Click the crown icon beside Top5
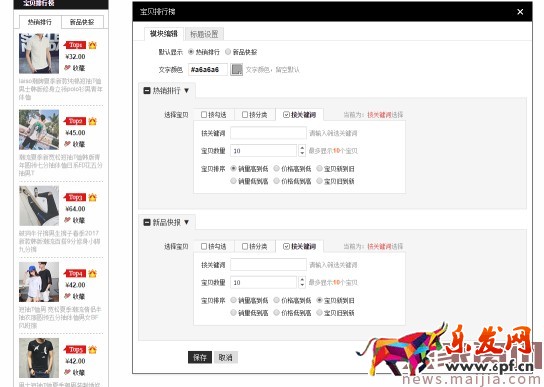The width and height of the screenshot is (544, 387). click(x=92, y=350)
